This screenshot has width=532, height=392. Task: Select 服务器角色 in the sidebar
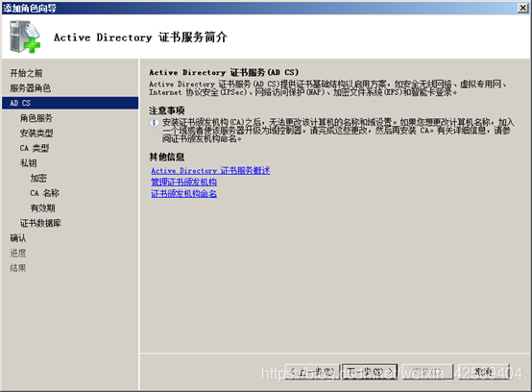[x=30, y=87]
